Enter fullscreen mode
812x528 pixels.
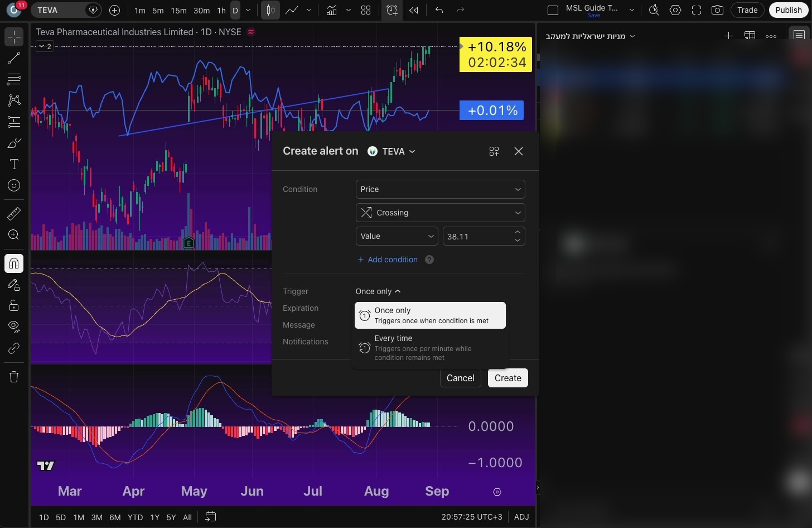click(x=697, y=10)
